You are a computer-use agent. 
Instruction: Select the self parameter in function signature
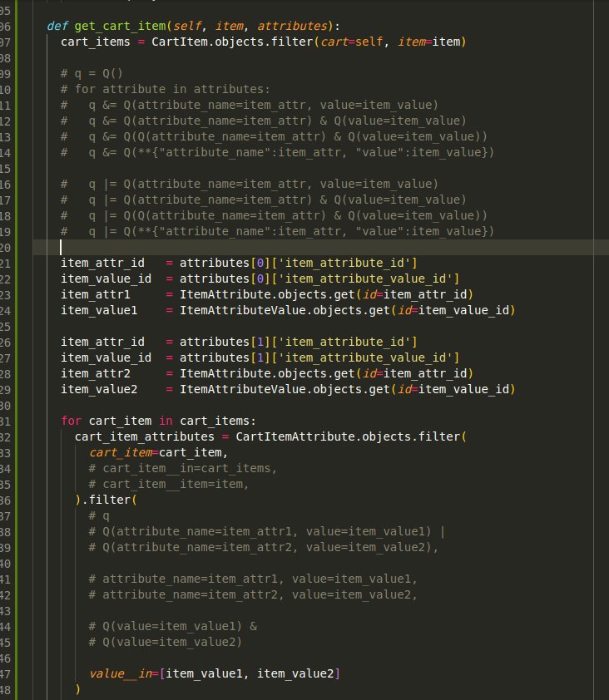186,26
